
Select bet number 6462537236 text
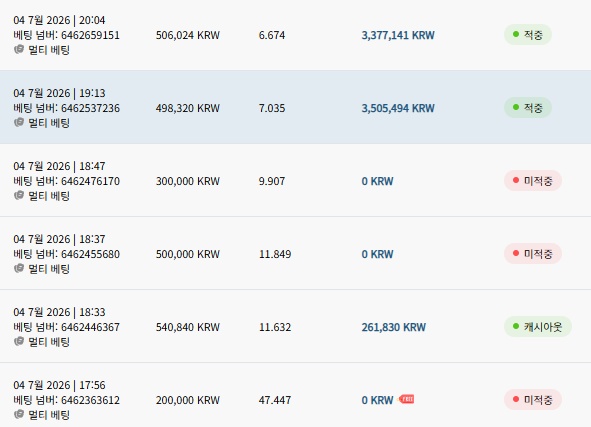pyautogui.click(x=90, y=108)
